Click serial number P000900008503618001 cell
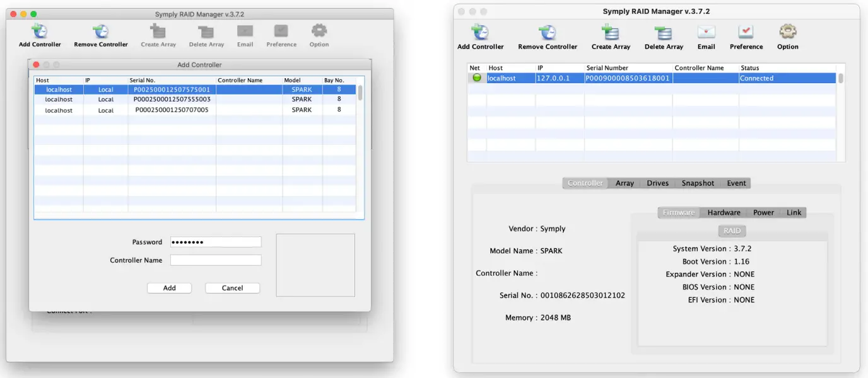The width and height of the screenshot is (868, 378). click(628, 78)
